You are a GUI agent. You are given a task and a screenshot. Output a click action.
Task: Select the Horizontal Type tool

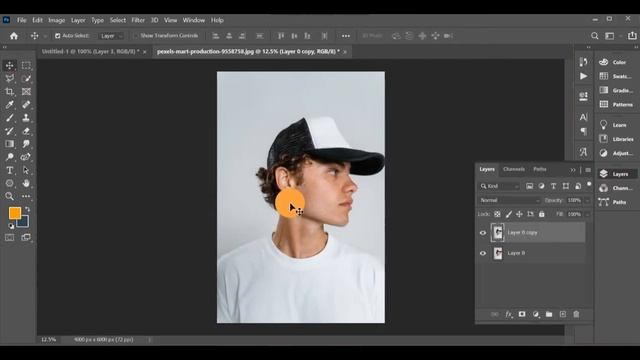pos(9,170)
